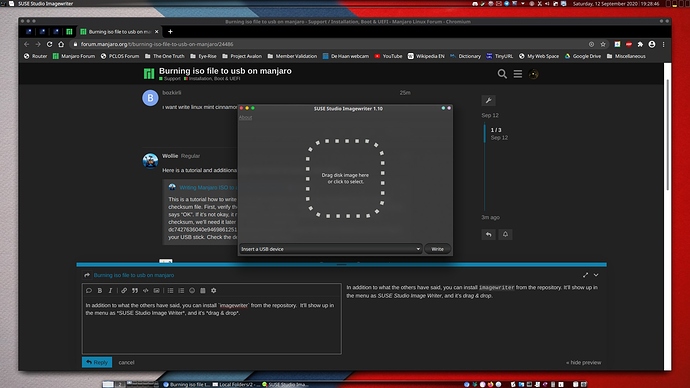
Task: Open the YouTube bookmark
Action: 388,56
